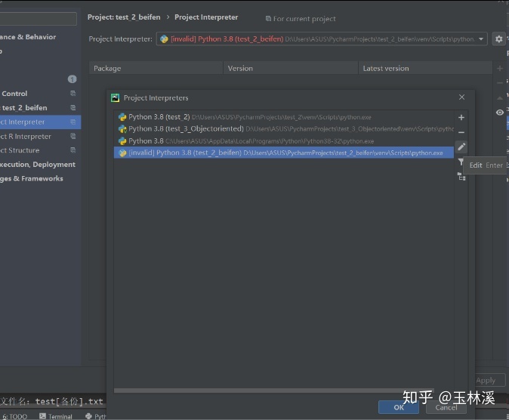
Task: Click the install package plus icon beside table
Action: point(500,68)
